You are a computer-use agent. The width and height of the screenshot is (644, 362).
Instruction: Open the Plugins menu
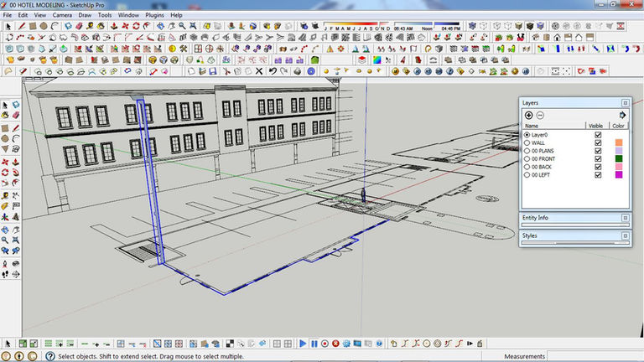coord(156,15)
